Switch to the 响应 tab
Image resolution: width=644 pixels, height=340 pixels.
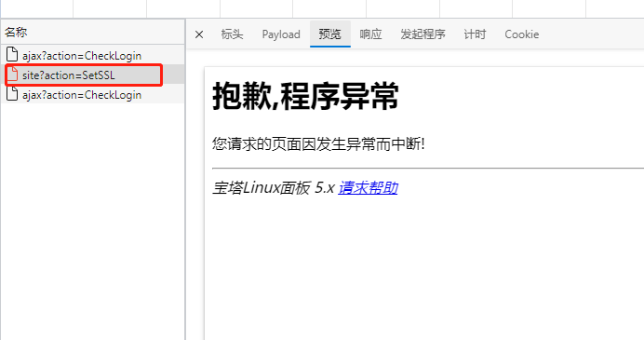pyautogui.click(x=370, y=34)
